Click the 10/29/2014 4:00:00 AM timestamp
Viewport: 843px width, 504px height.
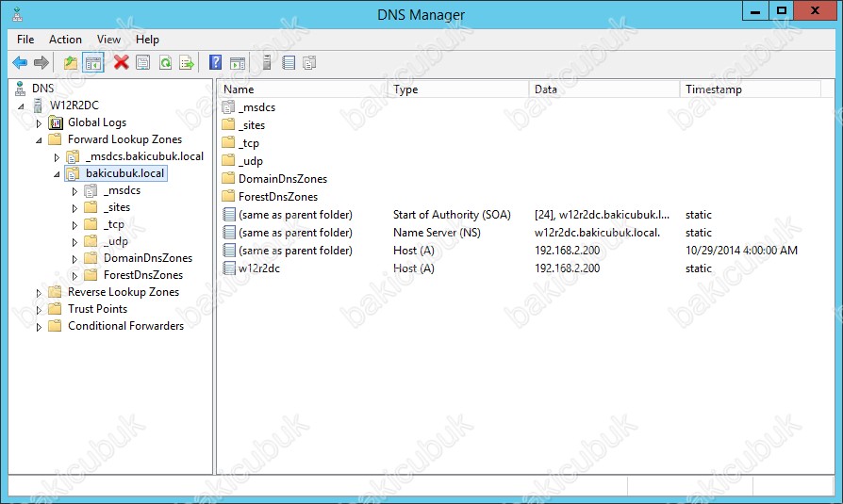741,250
